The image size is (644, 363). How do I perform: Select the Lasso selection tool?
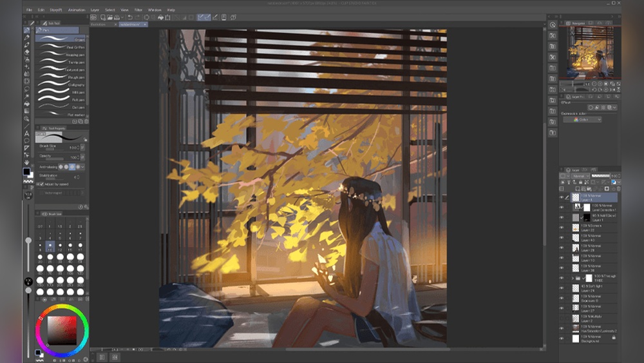tap(26, 89)
